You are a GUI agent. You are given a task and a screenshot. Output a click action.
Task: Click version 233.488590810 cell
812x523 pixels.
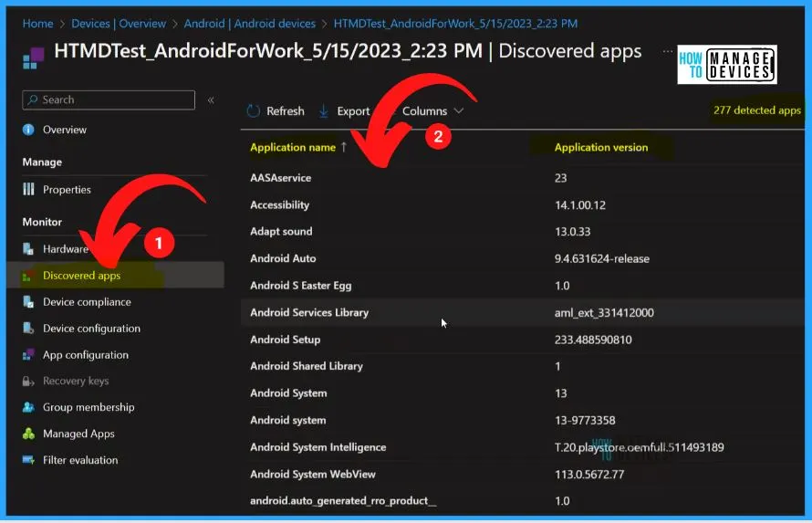[593, 340]
